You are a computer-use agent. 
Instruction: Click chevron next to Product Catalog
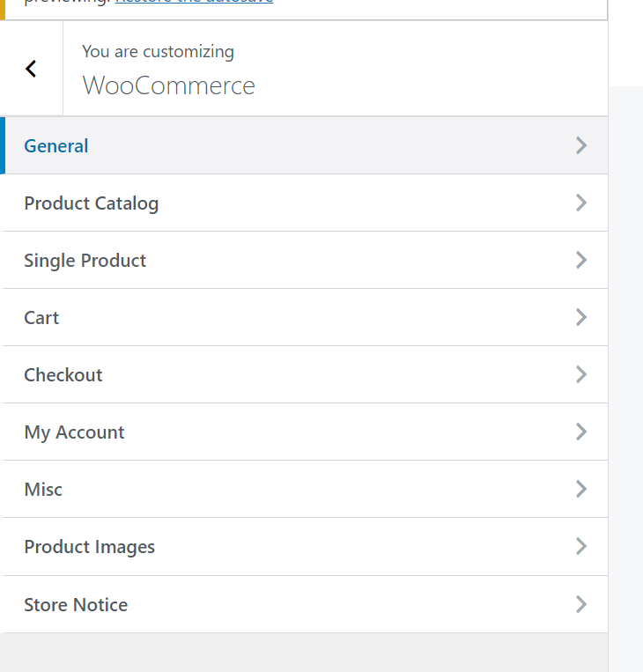[x=580, y=203]
